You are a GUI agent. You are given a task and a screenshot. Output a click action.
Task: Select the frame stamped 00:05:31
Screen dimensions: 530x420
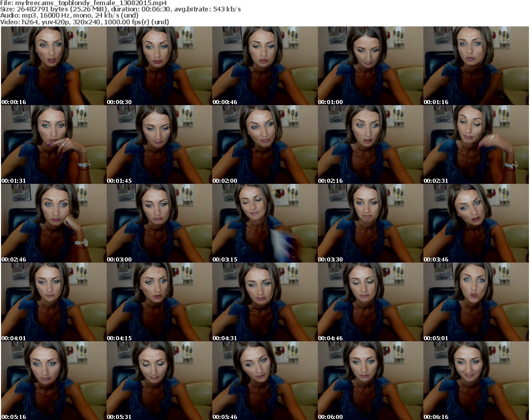tap(159, 381)
